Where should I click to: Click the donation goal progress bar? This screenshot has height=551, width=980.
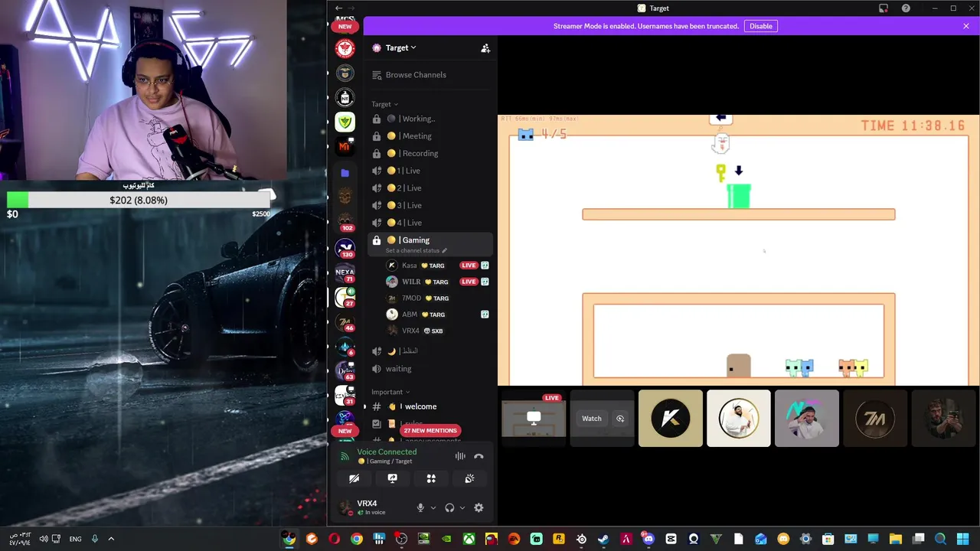(x=139, y=201)
